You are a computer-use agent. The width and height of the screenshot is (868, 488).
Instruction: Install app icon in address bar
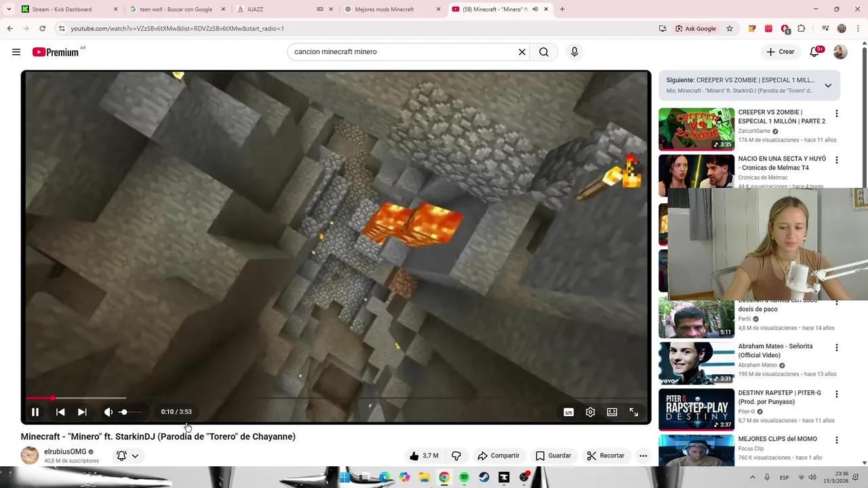point(663,28)
